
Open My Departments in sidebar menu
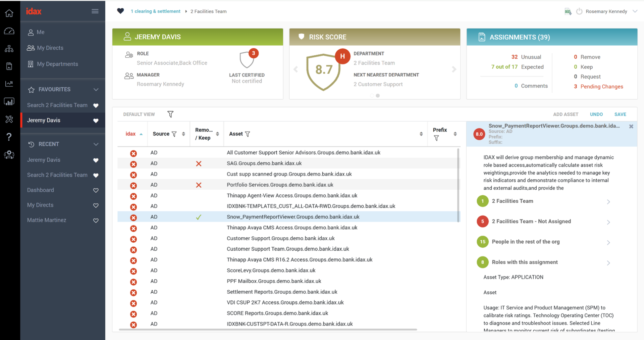pos(57,64)
